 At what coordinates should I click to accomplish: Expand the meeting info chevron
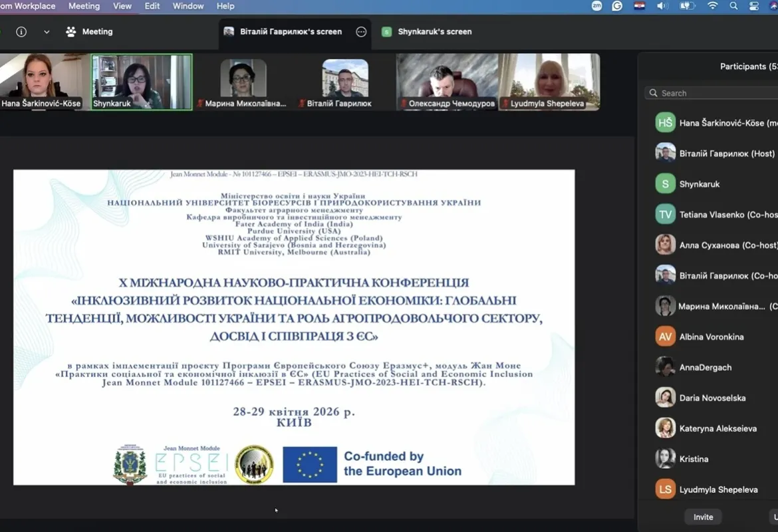46,31
